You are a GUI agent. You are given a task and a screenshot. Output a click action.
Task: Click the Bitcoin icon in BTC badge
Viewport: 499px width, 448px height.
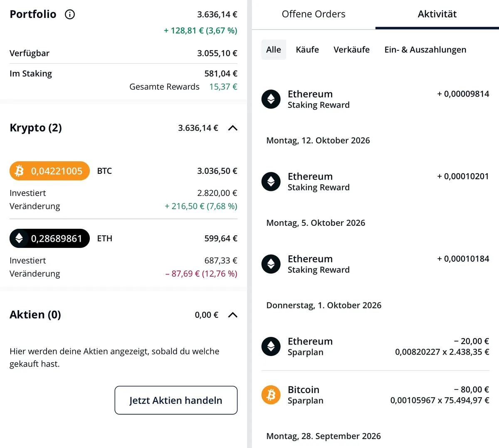point(19,171)
